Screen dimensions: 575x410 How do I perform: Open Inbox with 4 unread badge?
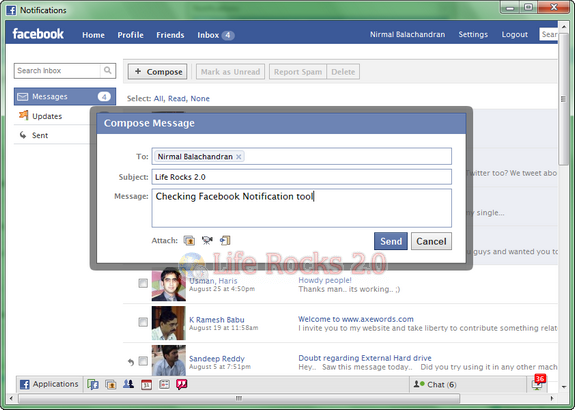pyautogui.click(x=216, y=35)
